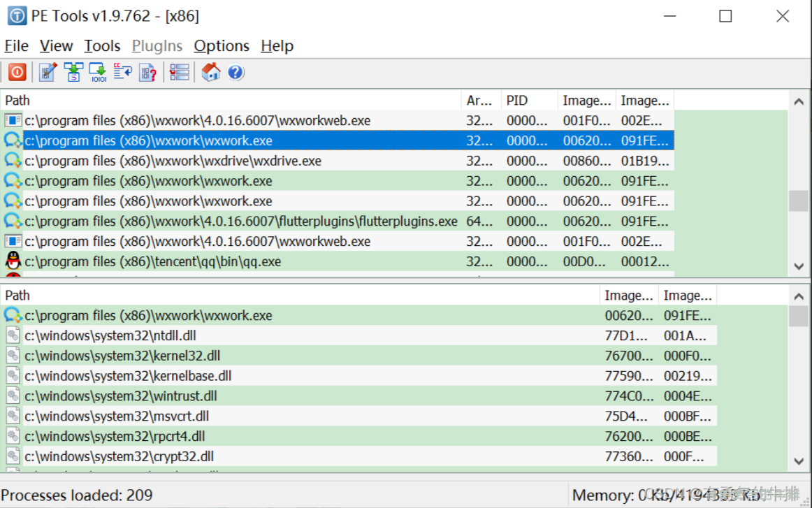The image size is (812, 508).
Task: Click the module list scrollbar thumb
Action: pyautogui.click(x=799, y=317)
